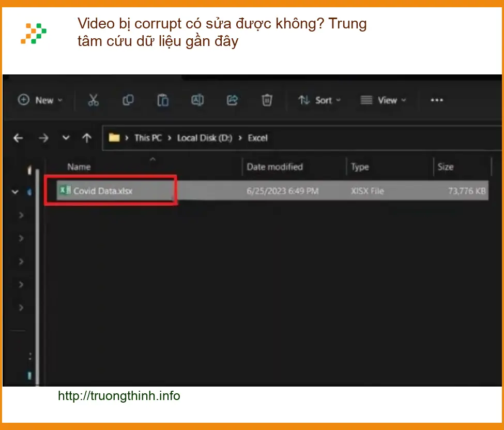
Task: Select the Covid Data.xlsx file
Action: [272, 191]
